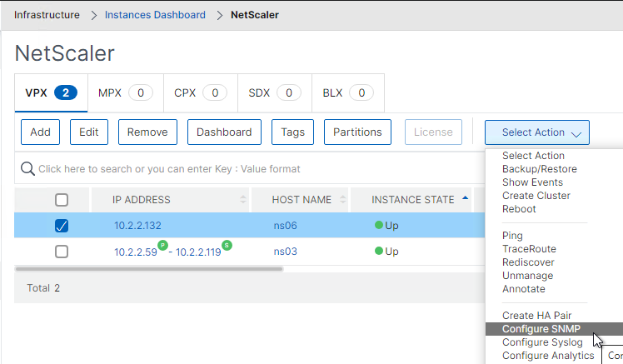Screen dimensions: 623x364
Task: Select Configure Analytics in the action menu
Action: (x=548, y=356)
